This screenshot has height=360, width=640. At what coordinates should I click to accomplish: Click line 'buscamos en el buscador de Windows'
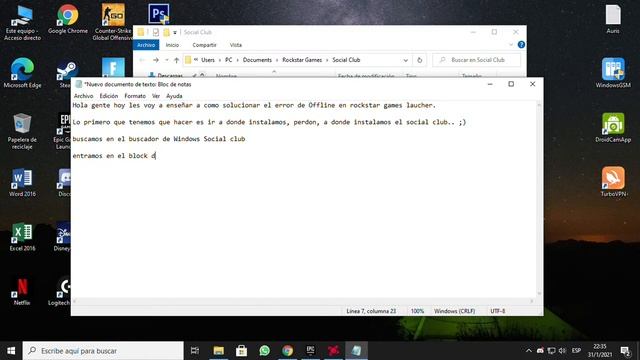click(159, 139)
